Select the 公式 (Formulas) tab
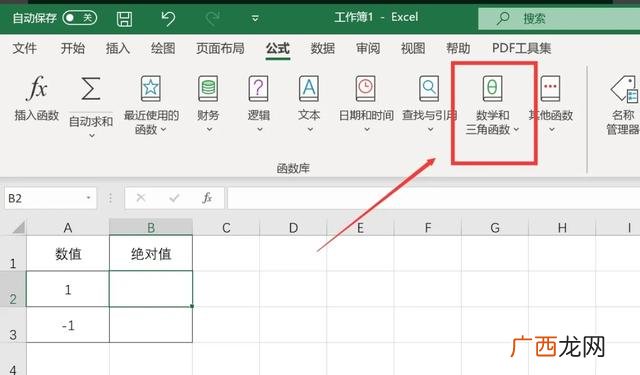The width and height of the screenshot is (640, 375). 278,48
